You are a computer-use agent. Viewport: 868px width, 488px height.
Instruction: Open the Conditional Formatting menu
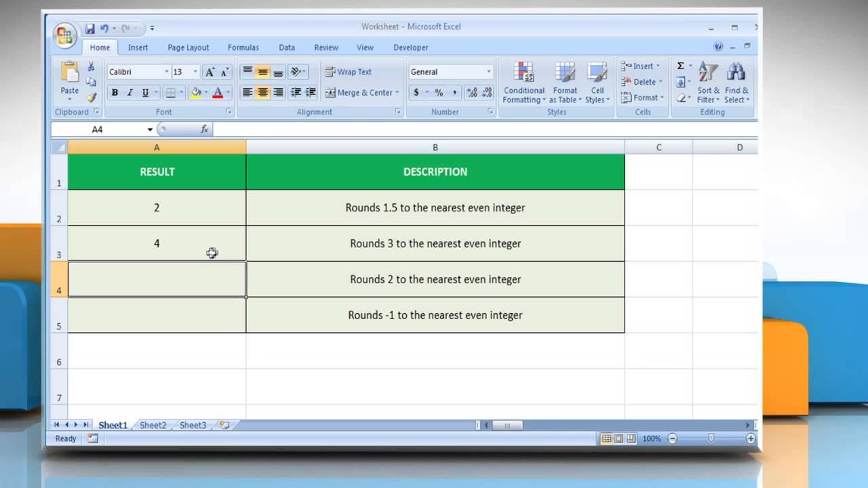524,83
